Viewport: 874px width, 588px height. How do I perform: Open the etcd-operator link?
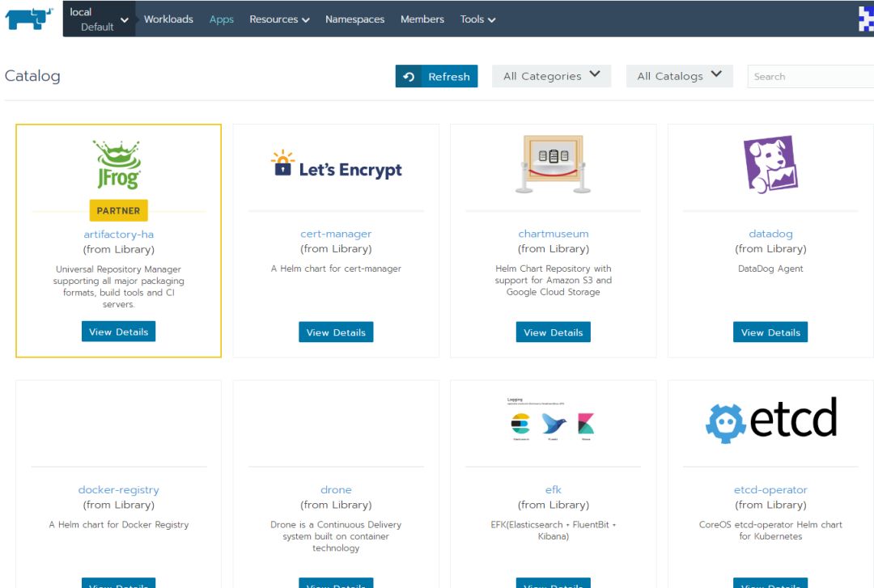tap(770, 489)
